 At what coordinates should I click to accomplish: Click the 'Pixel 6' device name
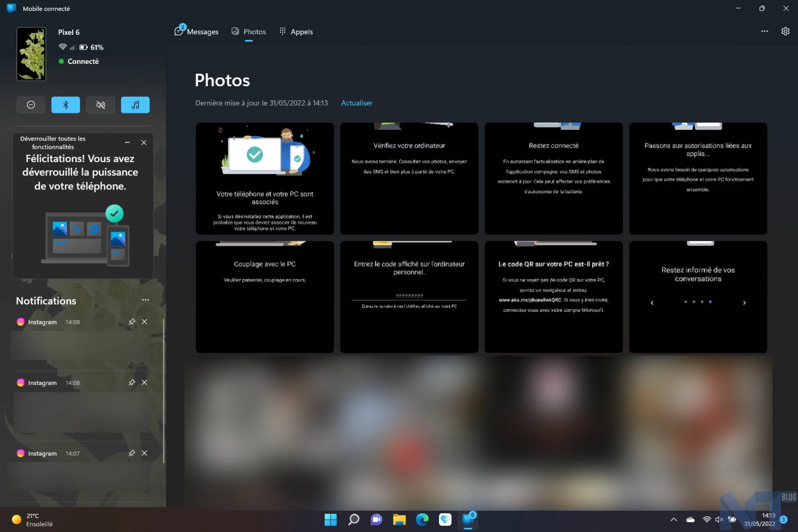[69, 32]
